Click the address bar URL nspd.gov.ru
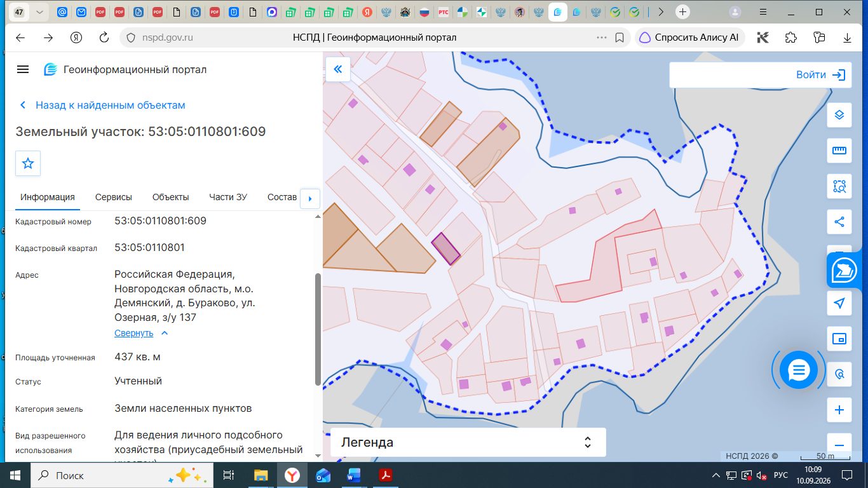The image size is (868, 488). [x=168, y=37]
